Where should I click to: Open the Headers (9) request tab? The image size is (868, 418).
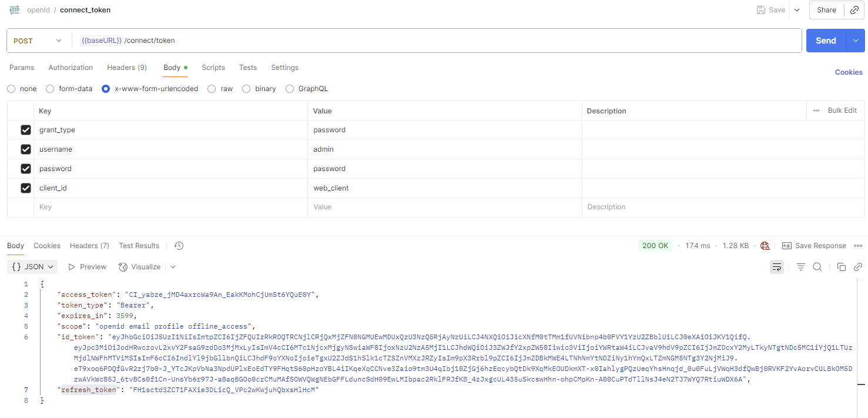127,68
